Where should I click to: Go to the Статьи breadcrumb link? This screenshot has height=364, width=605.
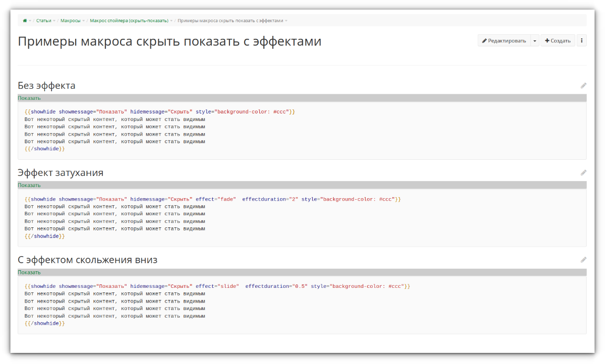pyautogui.click(x=44, y=21)
